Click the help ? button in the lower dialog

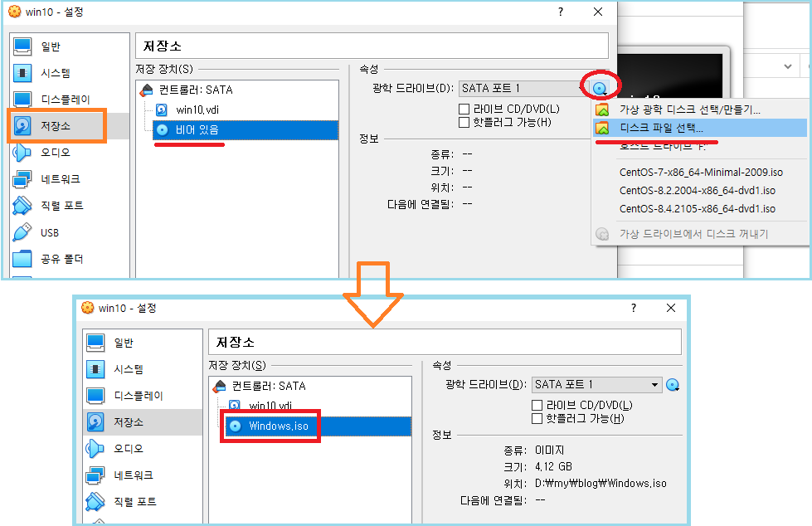[x=634, y=308]
